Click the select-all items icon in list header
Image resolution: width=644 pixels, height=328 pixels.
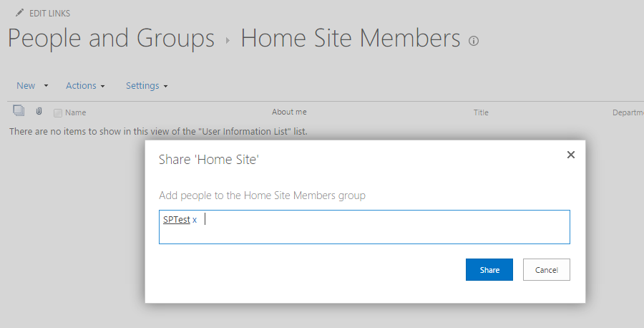click(19, 111)
